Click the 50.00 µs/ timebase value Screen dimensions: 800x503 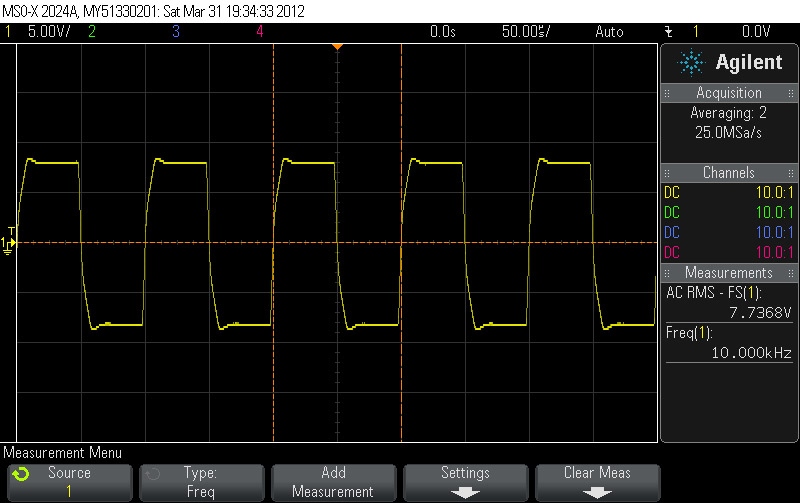pyautogui.click(x=526, y=32)
